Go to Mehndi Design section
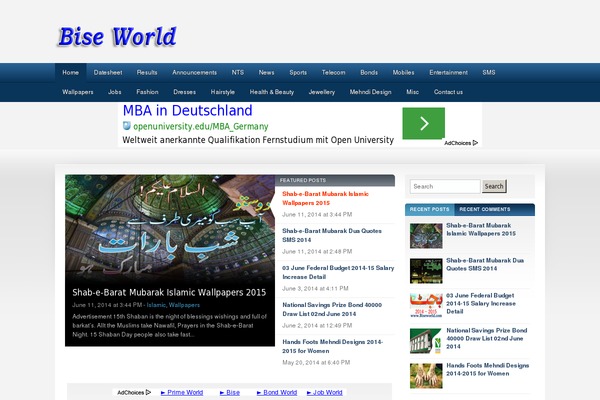The height and width of the screenshot is (400, 600). [370, 92]
